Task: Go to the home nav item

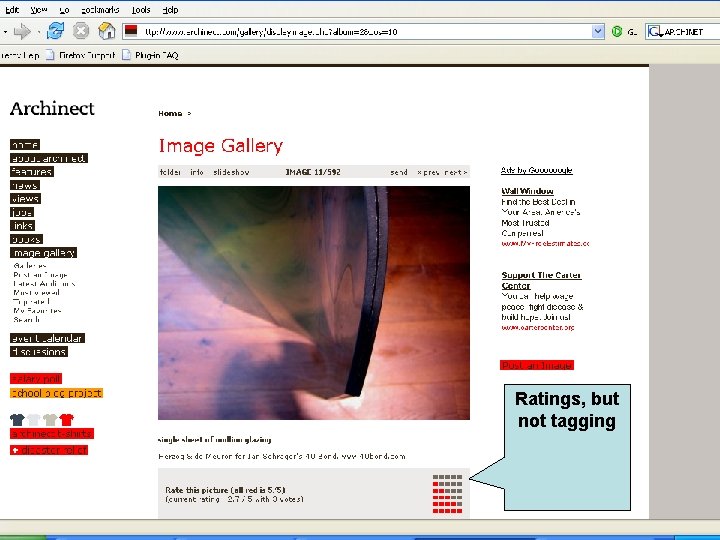Action: pos(25,145)
